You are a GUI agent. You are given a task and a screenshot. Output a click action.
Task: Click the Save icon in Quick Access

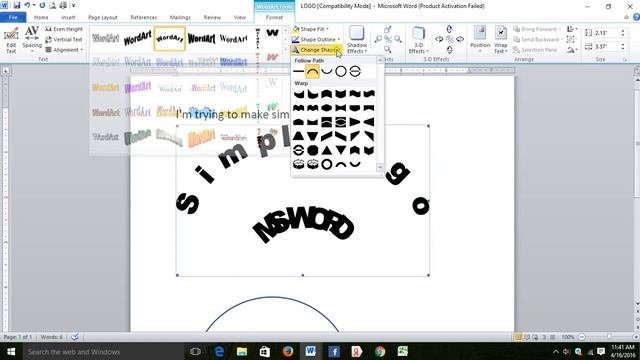pyautogui.click(x=17, y=5)
